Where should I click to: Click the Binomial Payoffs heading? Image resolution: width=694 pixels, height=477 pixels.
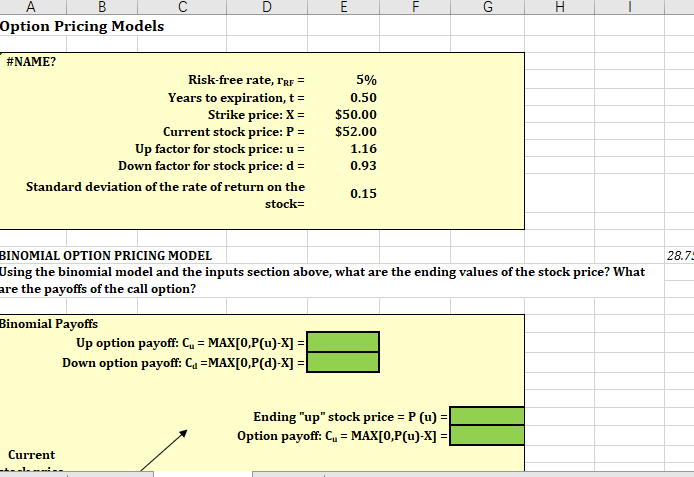[x=49, y=324]
